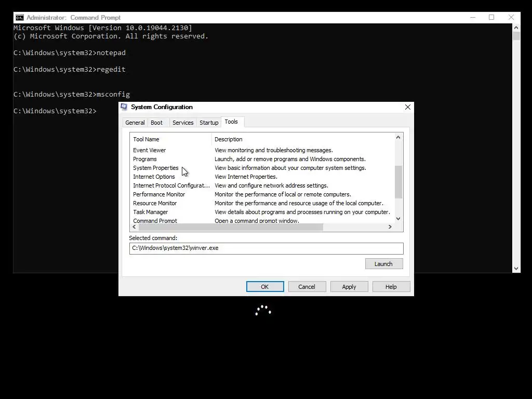Open Help in System Configuration
The height and width of the screenshot is (399, 532).
pyautogui.click(x=391, y=287)
